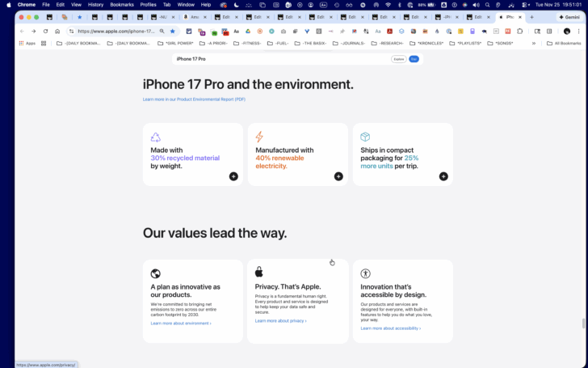This screenshot has width=588, height=368.
Task: Click the blue Buy button in iPhone 17 Pro bar
Action: (x=414, y=59)
